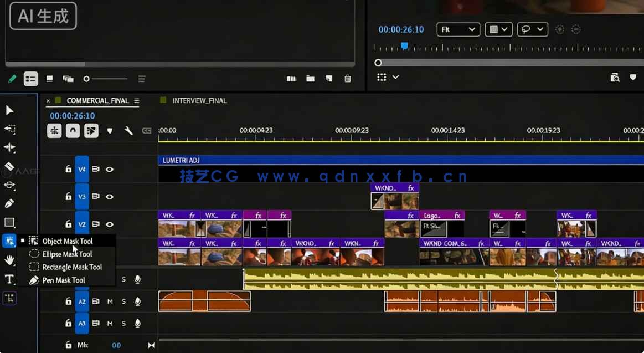The height and width of the screenshot is (353, 644).
Task: Expand the button editor chevron below the monitor
Action: point(394,77)
